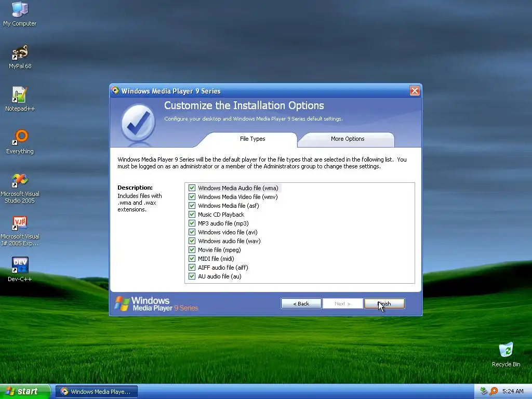Toggle AIFF audio file (aiff) checkbox

192,268
